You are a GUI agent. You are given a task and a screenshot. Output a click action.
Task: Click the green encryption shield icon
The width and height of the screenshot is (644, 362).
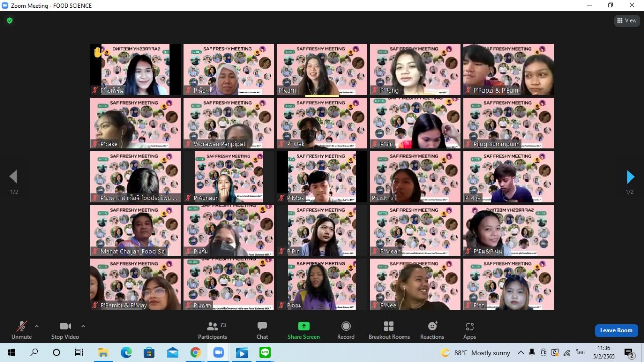[9, 21]
